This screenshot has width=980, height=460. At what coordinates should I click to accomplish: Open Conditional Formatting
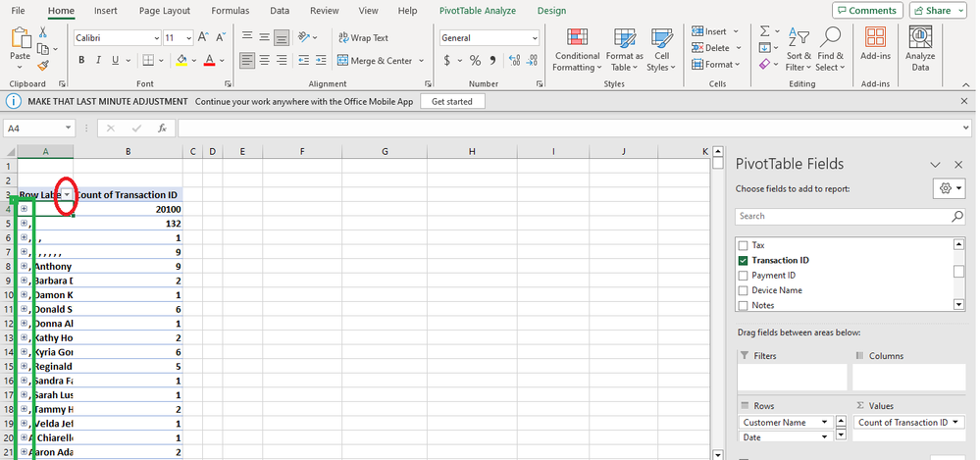577,50
